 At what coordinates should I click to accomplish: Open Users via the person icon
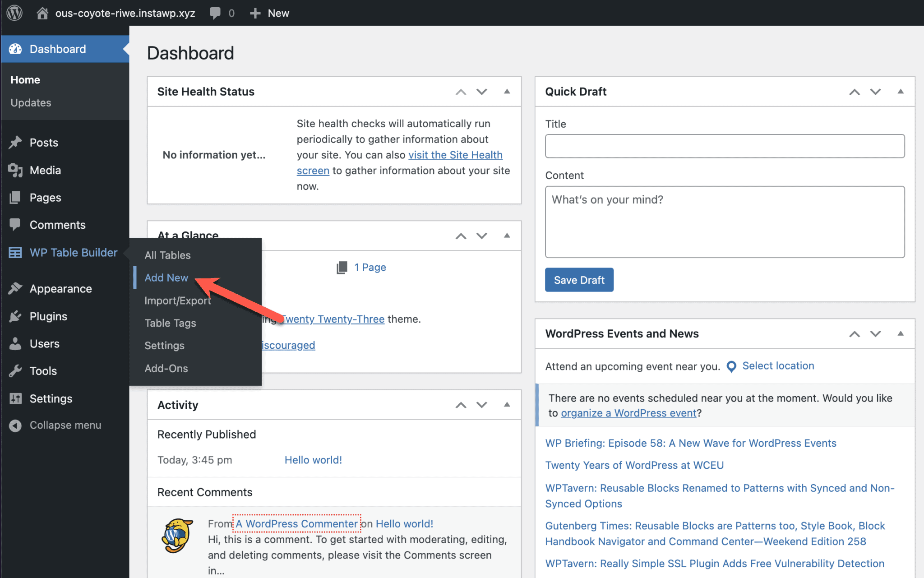15,343
